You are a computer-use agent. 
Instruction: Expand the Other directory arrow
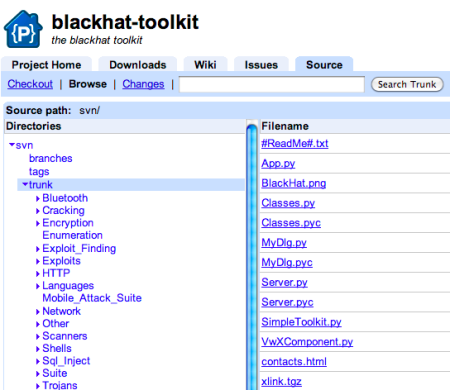[38, 324]
